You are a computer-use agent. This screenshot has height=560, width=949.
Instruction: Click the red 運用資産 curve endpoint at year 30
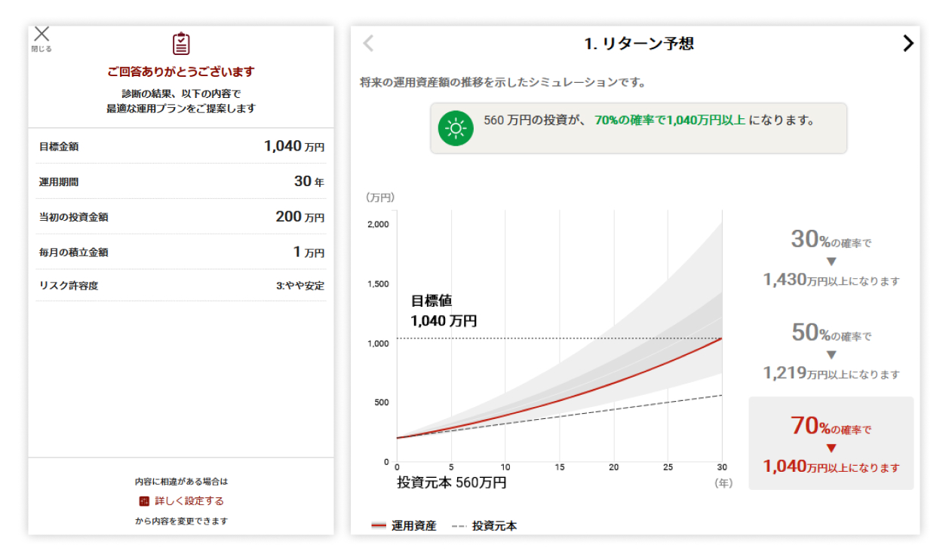tap(722, 338)
